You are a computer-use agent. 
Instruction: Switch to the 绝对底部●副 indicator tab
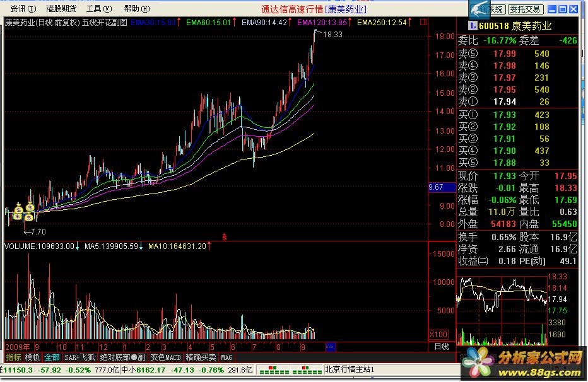click(122, 357)
